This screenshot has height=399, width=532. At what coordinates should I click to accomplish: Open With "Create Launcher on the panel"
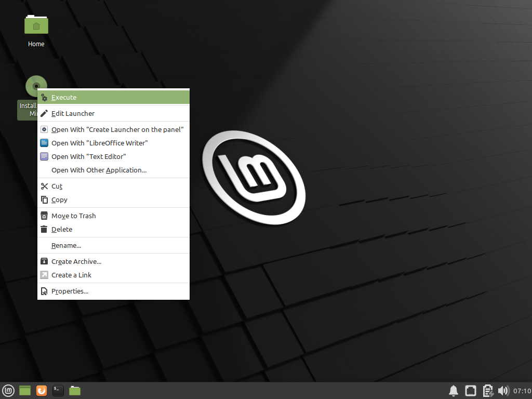(113, 129)
